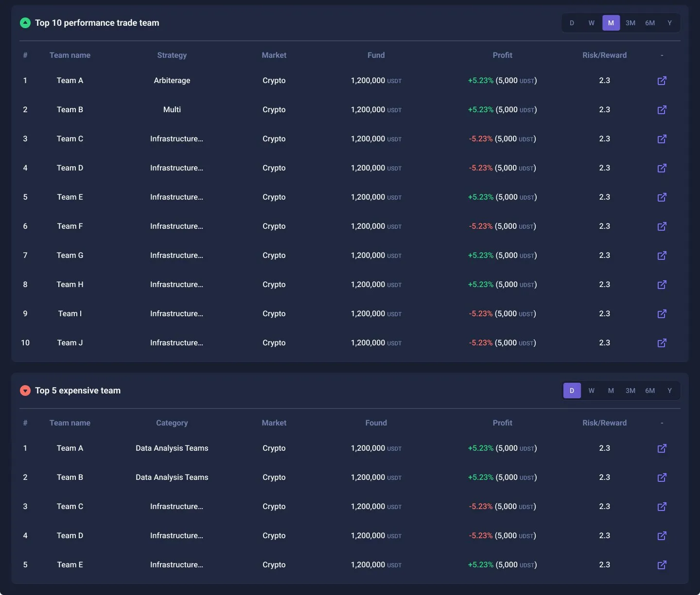Open Team D link in expensive team table
The image size is (700, 595).
pos(662,536)
